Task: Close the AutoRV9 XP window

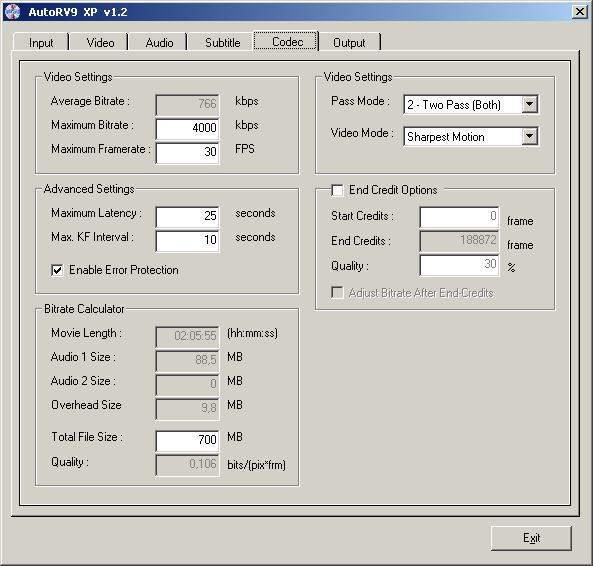Action: click(579, 12)
